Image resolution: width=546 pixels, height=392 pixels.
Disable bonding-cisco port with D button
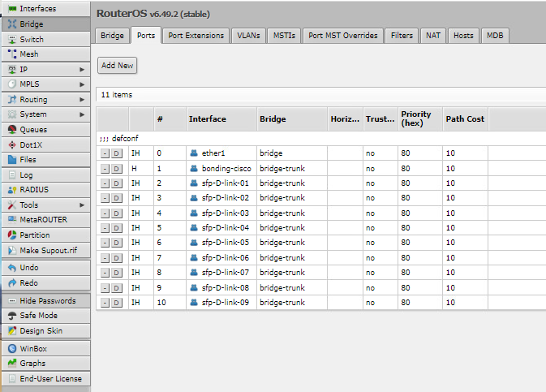tap(117, 169)
